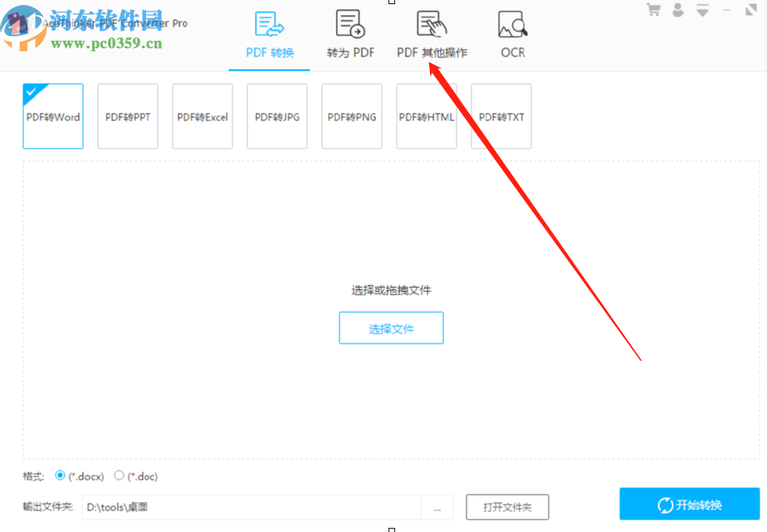Screen dimensions: 767x532
Task: Open the shopping cart purchase icon
Action: tap(653, 10)
